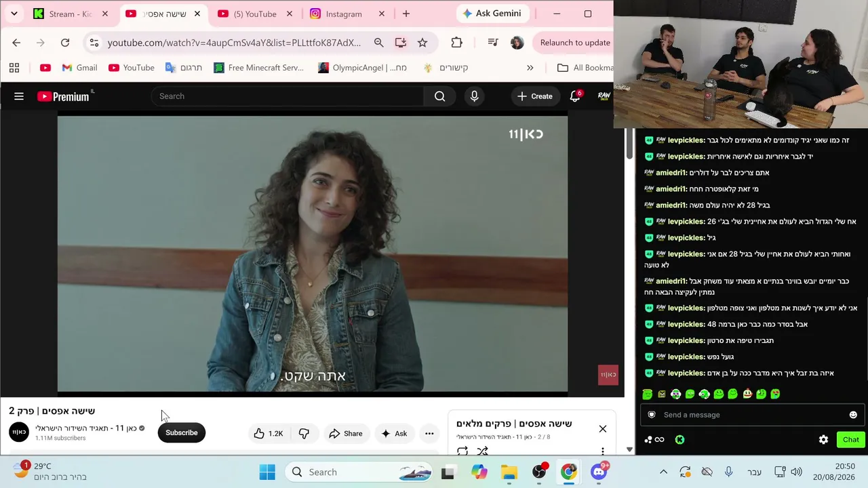Open a new Chrome tab
This screenshot has width=868, height=488.
pos(406,14)
